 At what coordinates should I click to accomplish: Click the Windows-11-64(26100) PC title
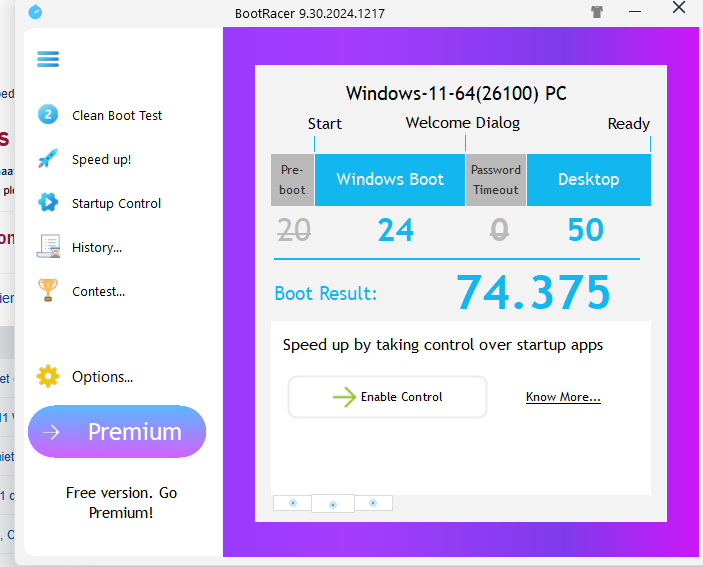[456, 93]
